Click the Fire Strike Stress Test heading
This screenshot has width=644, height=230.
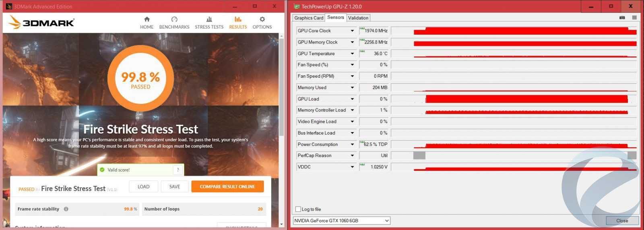click(x=140, y=129)
